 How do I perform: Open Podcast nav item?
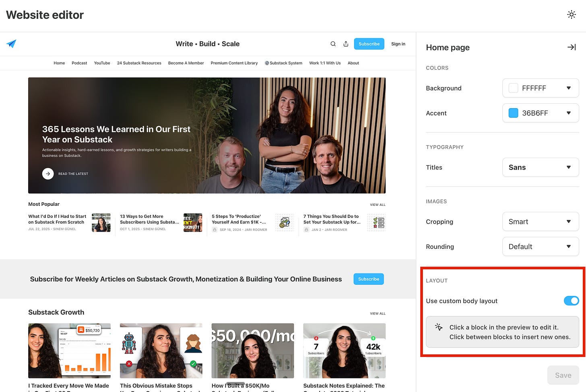79,63
